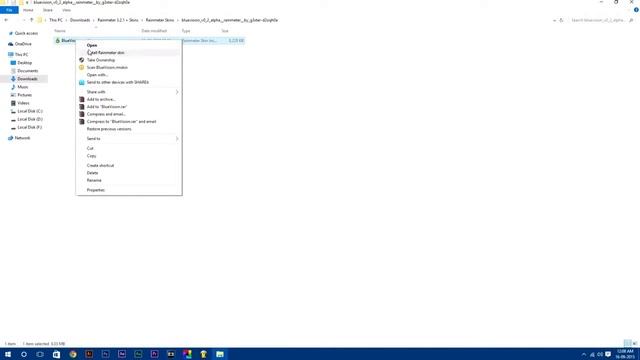
Task: Click the WinRAR icon beside Add to archive
Action: tap(82, 99)
